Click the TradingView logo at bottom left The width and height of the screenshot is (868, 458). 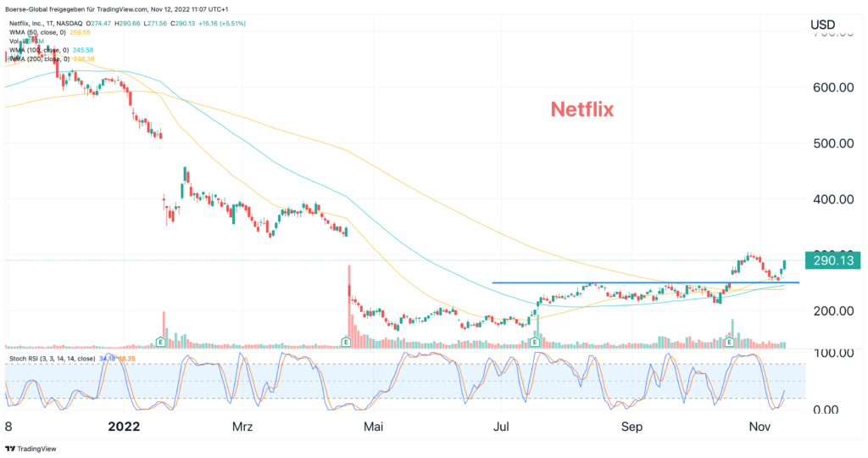point(31,449)
